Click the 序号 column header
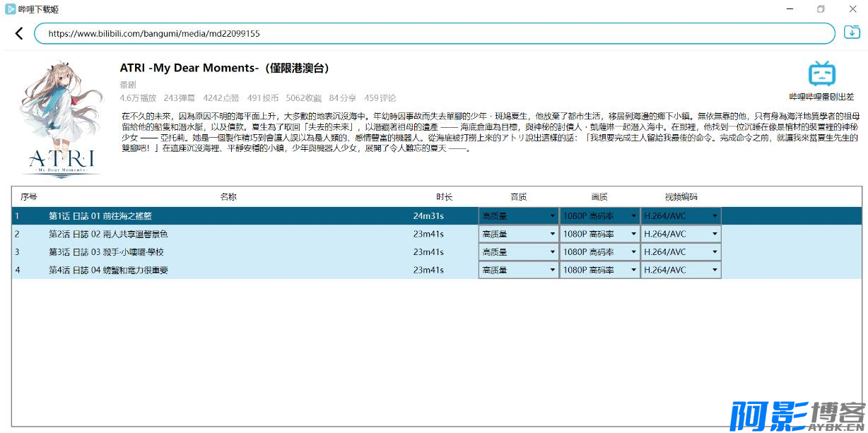This screenshot has width=868, height=433. [x=29, y=196]
